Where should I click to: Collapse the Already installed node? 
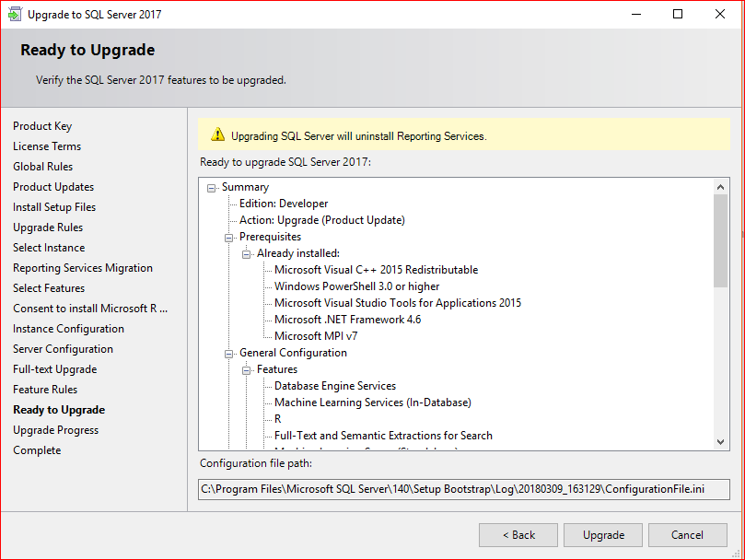point(248,253)
